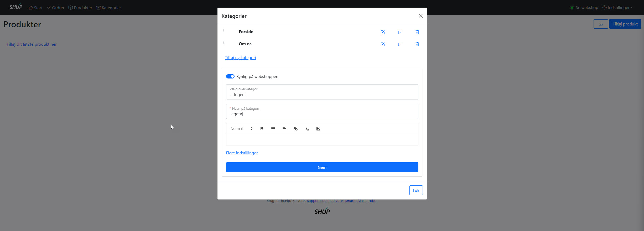Toggle the Synlig på webshoppen switch

pos(230,76)
